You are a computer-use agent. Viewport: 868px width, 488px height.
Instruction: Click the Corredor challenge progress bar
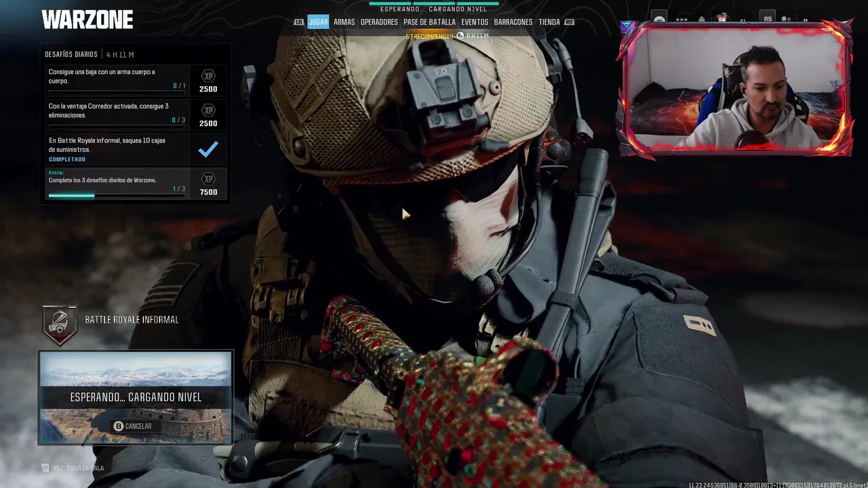pyautogui.click(x=117, y=126)
